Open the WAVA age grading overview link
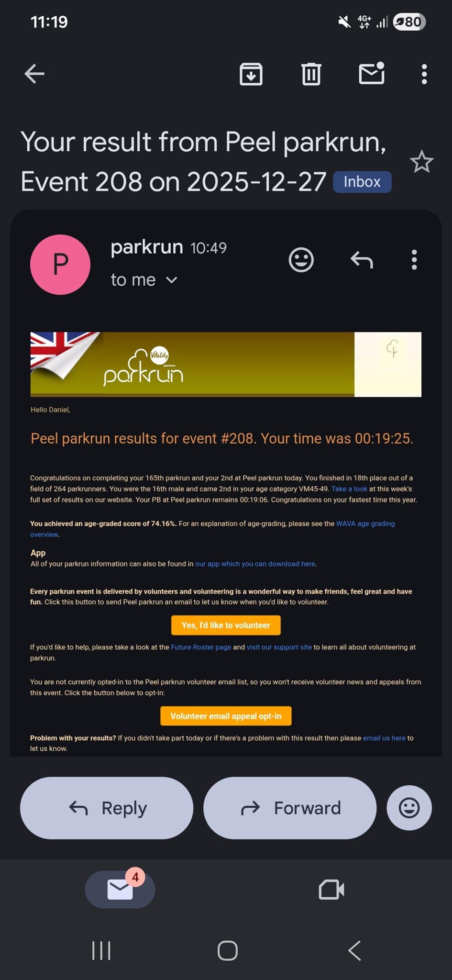452x980 pixels. click(365, 524)
